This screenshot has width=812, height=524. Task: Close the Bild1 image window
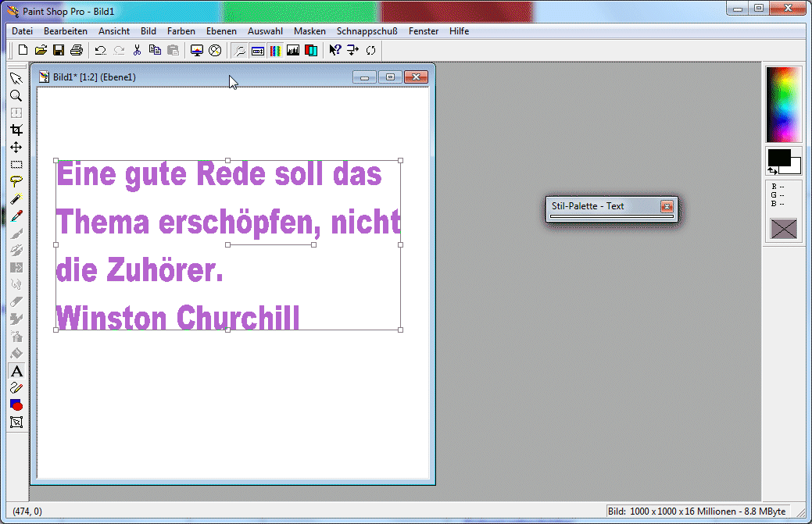(416, 77)
